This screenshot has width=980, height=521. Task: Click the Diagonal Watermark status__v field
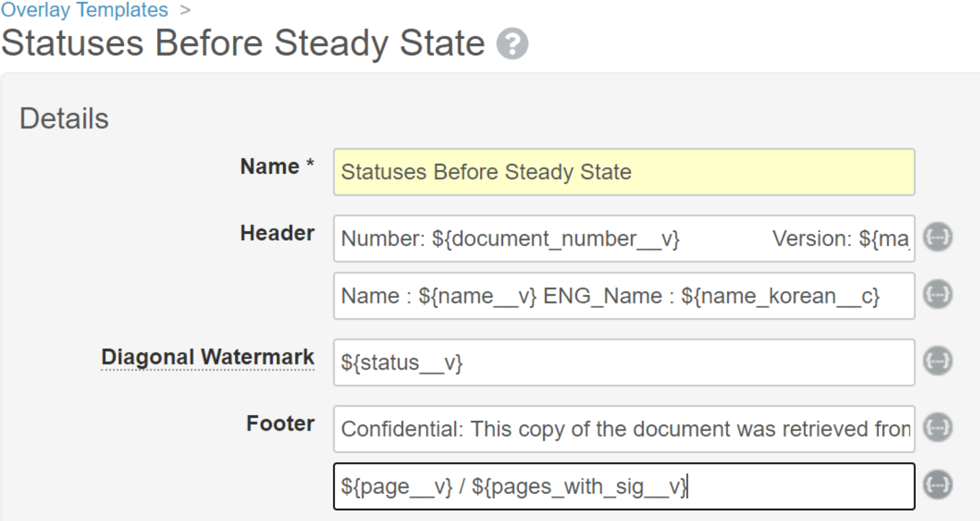pyautogui.click(x=624, y=362)
